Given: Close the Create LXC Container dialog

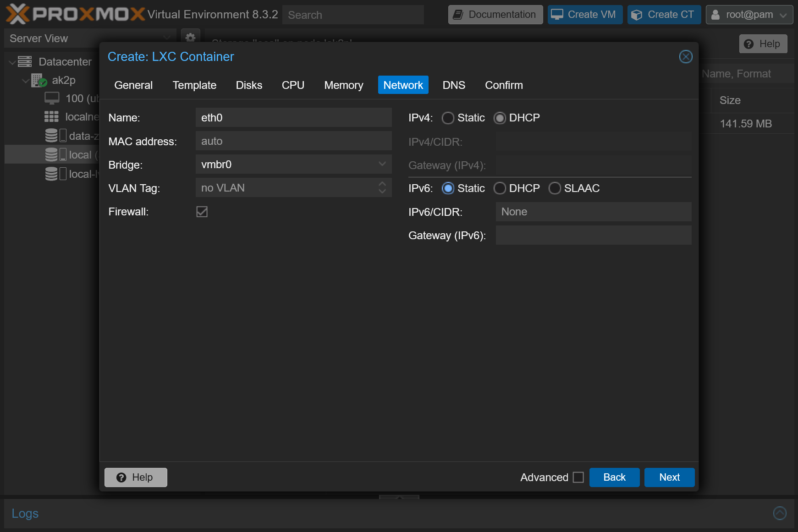Looking at the screenshot, I should point(685,56).
